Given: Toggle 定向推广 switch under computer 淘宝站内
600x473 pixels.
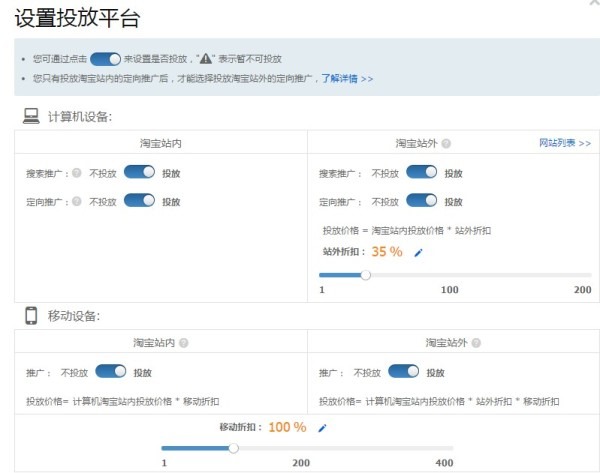Looking at the screenshot, I should 139,200.
